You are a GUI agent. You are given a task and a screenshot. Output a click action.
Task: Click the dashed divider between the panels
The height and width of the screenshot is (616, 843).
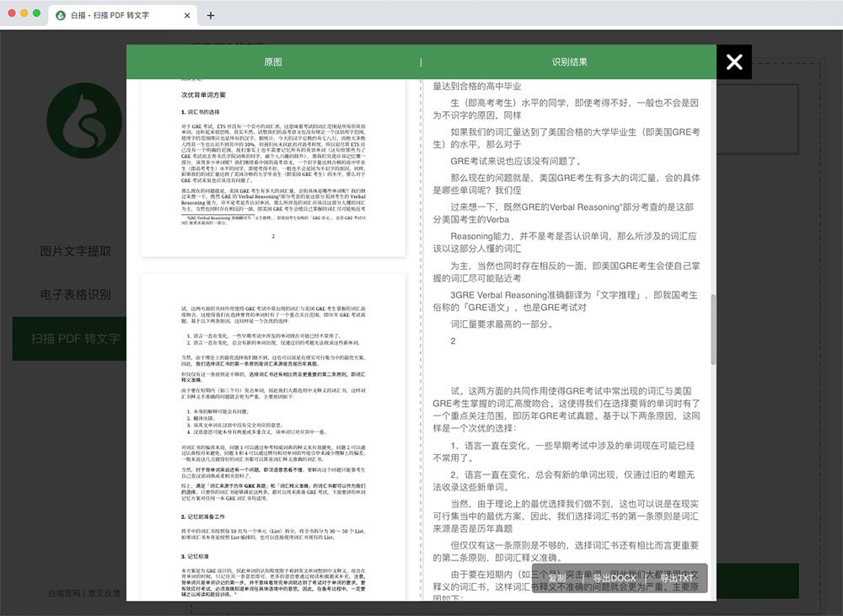click(421, 340)
